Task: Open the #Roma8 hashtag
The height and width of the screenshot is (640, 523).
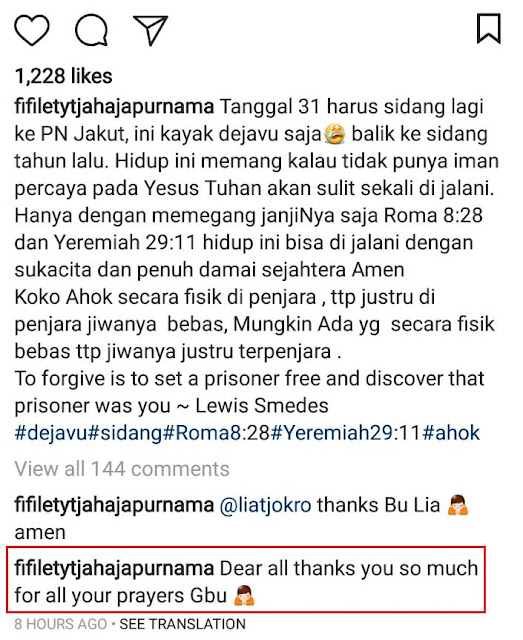Action: (x=202, y=433)
